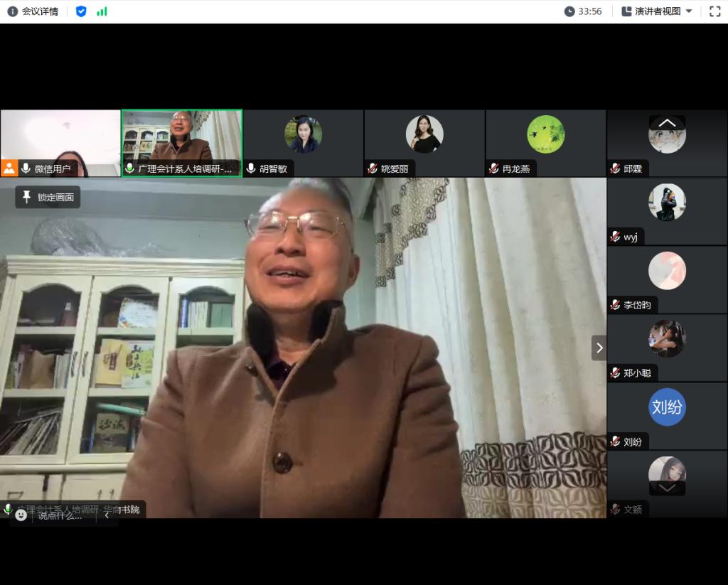Screen dimensions: 728x585
Task: Pin the video with 锁定画面
Action: click(x=48, y=197)
